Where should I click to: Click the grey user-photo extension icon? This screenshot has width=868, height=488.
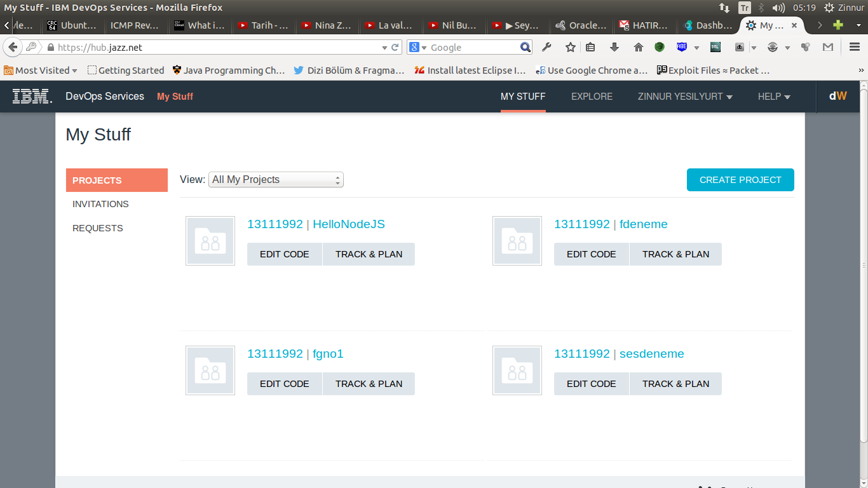(740, 47)
